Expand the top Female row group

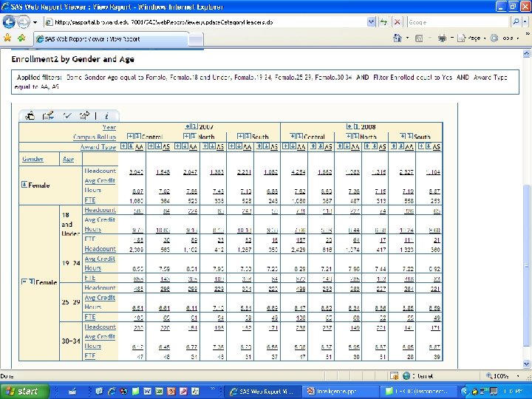pos(24,185)
